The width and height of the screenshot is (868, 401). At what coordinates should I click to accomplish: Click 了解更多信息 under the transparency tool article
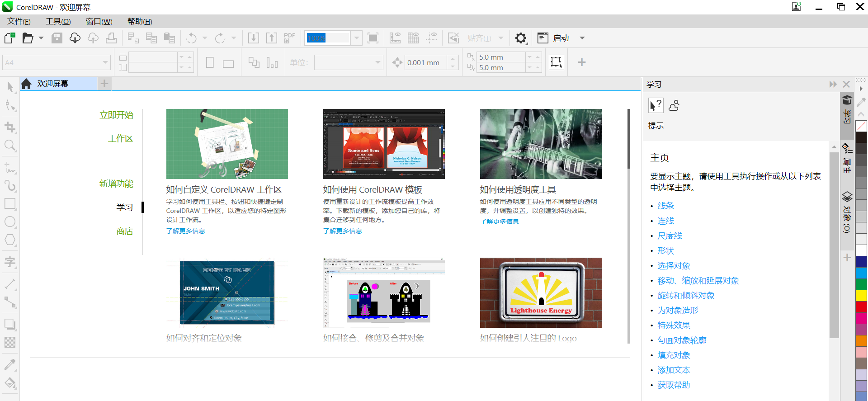[499, 222]
